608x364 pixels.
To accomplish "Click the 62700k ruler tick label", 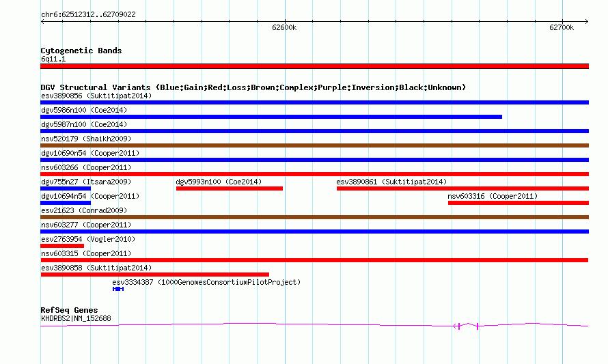I will point(562,27).
